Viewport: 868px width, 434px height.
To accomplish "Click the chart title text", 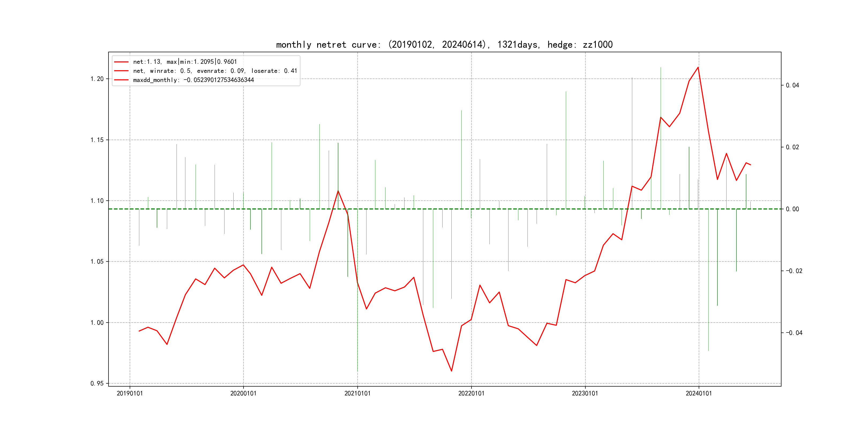I will tap(444, 44).
